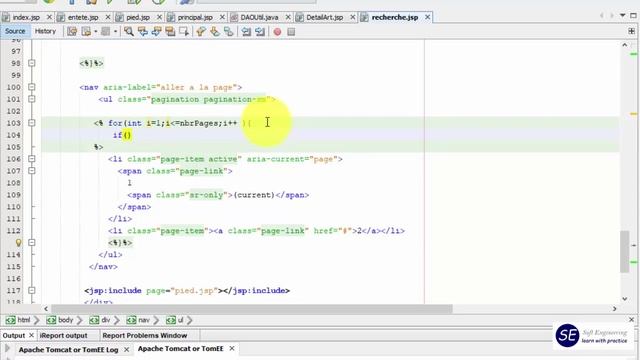Screen dimensions: 640x360
Task: Close the pied.jsp tab
Action: click(x=159, y=17)
